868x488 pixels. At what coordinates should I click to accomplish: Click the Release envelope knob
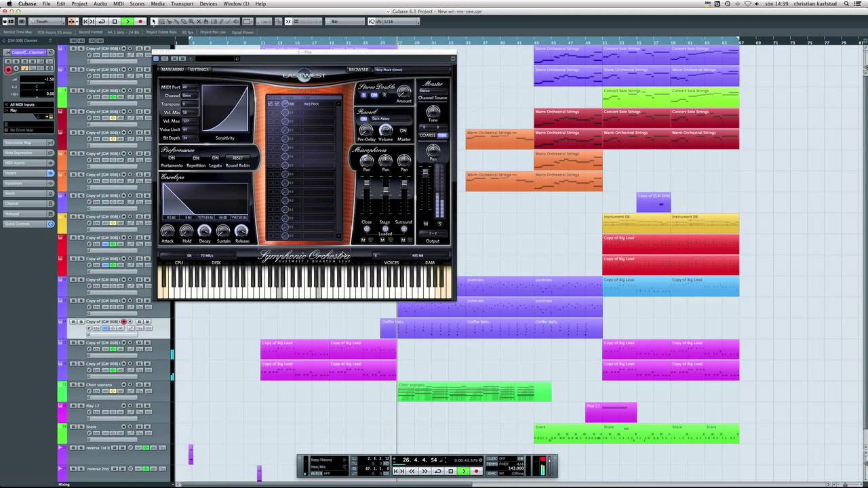pos(242,231)
